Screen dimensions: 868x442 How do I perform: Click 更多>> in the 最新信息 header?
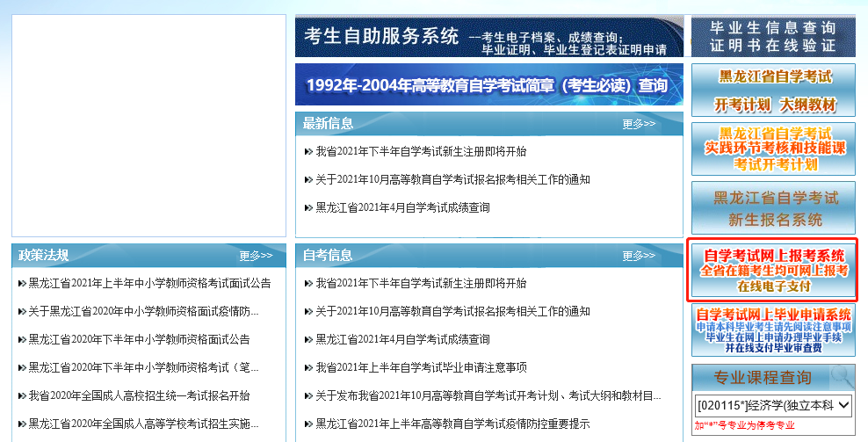point(639,124)
